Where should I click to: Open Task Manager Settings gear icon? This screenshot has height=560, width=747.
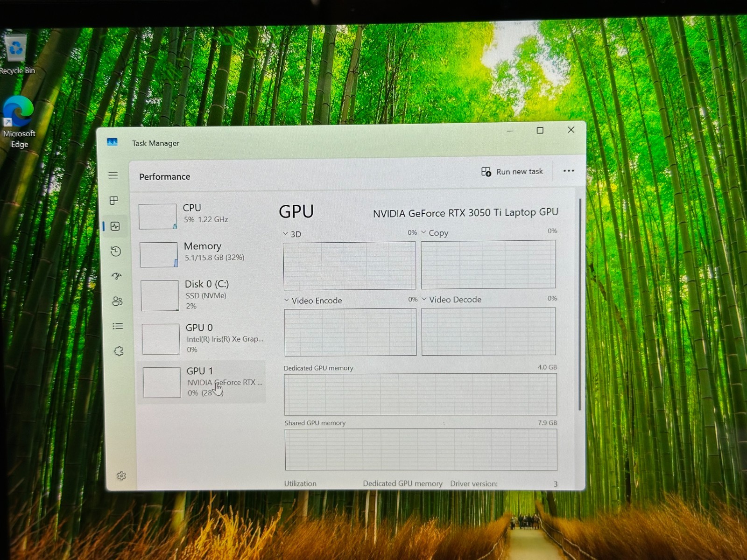click(x=121, y=476)
